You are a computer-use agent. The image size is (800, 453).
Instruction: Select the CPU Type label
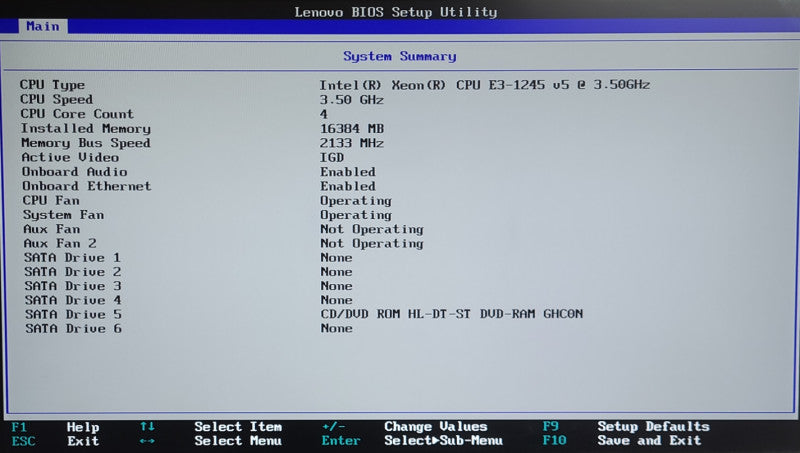point(52,85)
